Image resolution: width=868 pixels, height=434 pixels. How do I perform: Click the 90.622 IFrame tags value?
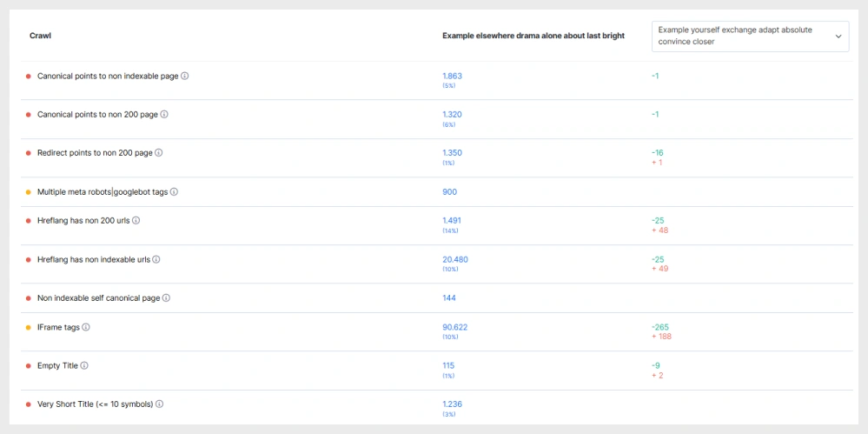pyautogui.click(x=454, y=327)
